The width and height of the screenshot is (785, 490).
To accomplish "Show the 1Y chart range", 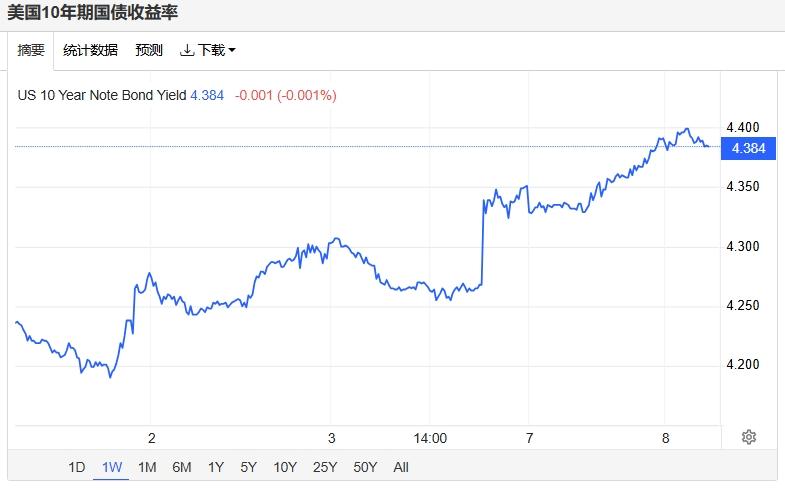I will [216, 467].
